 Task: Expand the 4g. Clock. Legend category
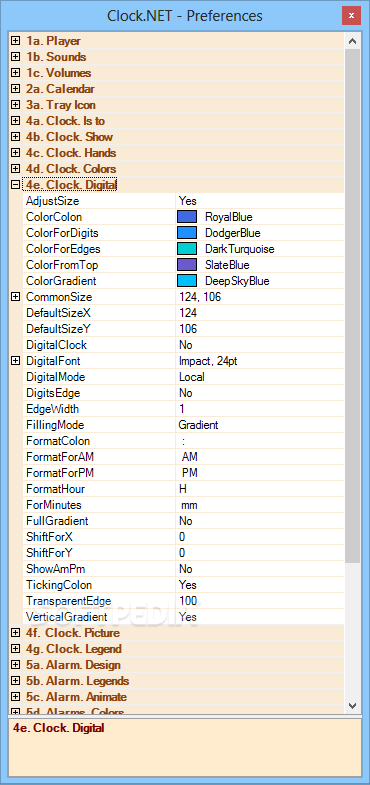click(16, 649)
